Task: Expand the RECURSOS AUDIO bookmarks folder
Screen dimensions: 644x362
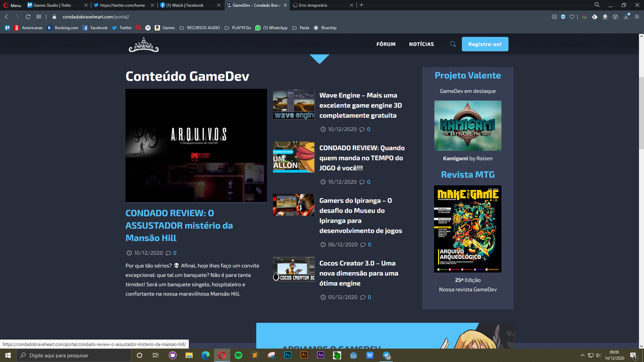Action: [x=200, y=28]
